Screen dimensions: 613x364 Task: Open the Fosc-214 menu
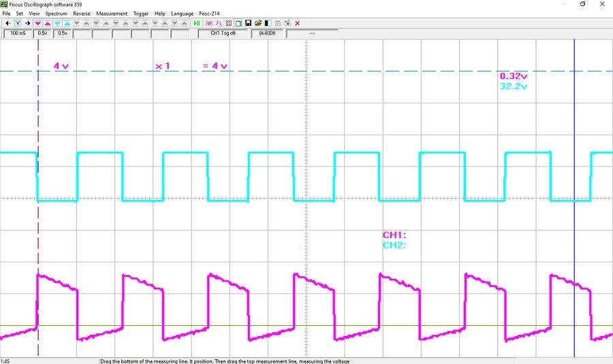(209, 14)
